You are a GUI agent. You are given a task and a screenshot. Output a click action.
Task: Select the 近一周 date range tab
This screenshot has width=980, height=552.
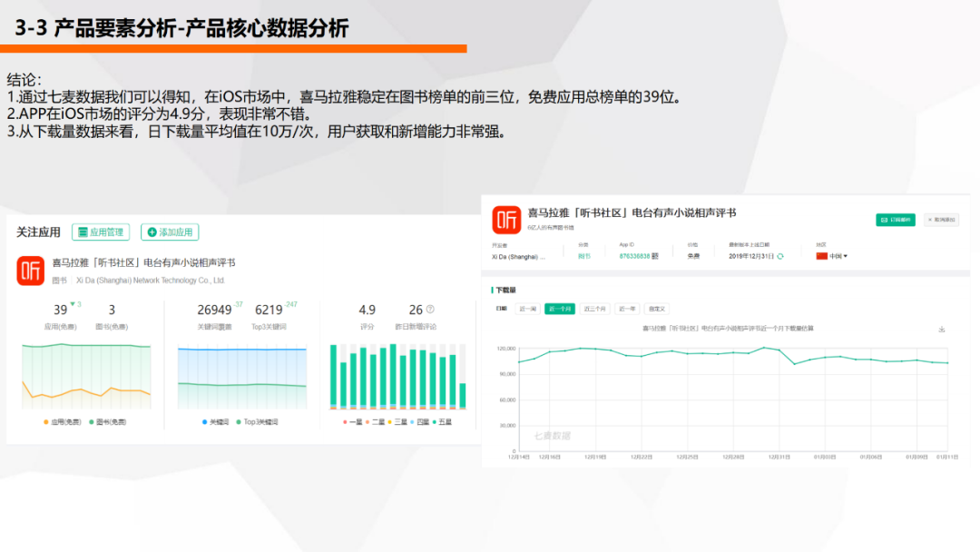point(527,309)
